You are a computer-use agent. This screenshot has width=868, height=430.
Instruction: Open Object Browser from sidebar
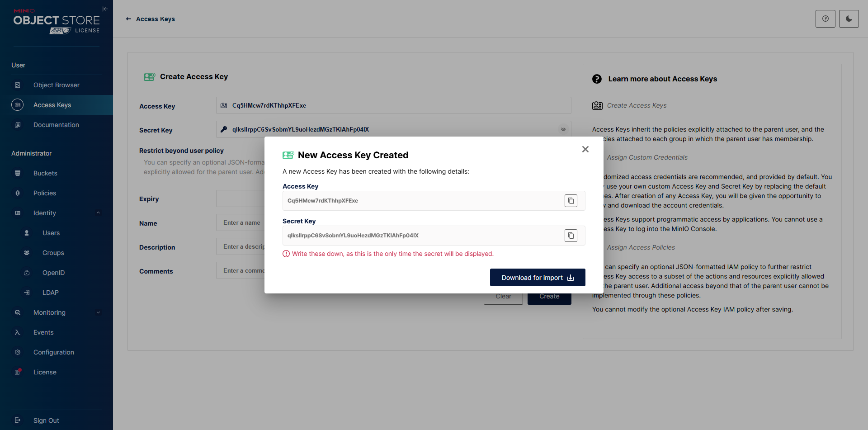[56, 85]
